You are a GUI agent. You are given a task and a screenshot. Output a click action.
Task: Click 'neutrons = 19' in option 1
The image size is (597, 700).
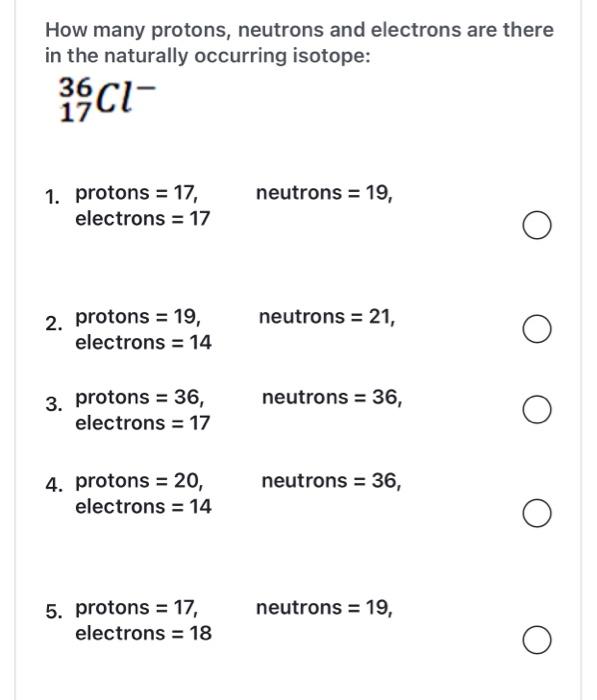(x=324, y=193)
